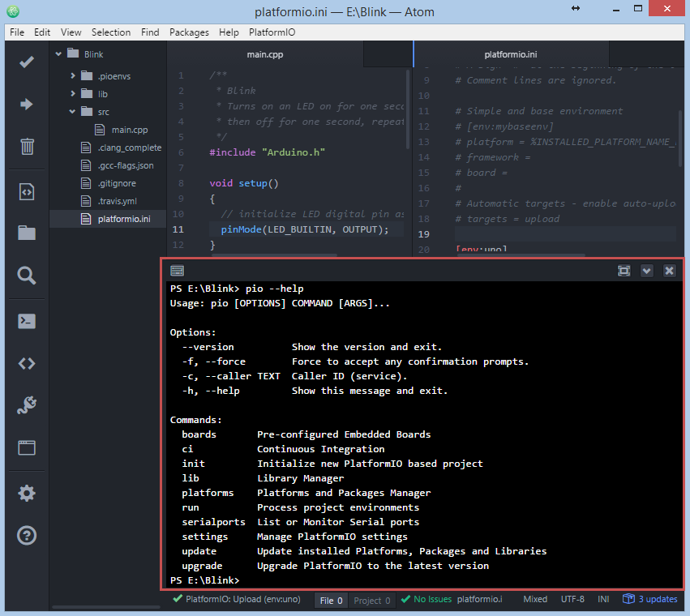690x616 pixels.
Task: Click PlatformIO: Upload (env:uno) status
Action: click(x=238, y=599)
